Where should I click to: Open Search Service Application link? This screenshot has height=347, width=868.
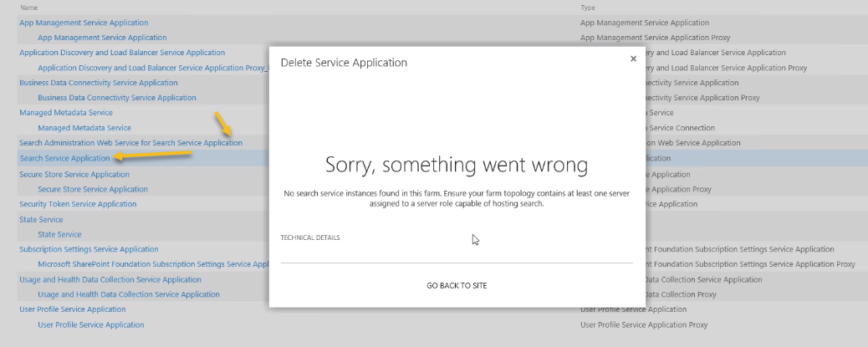pyautogui.click(x=64, y=158)
